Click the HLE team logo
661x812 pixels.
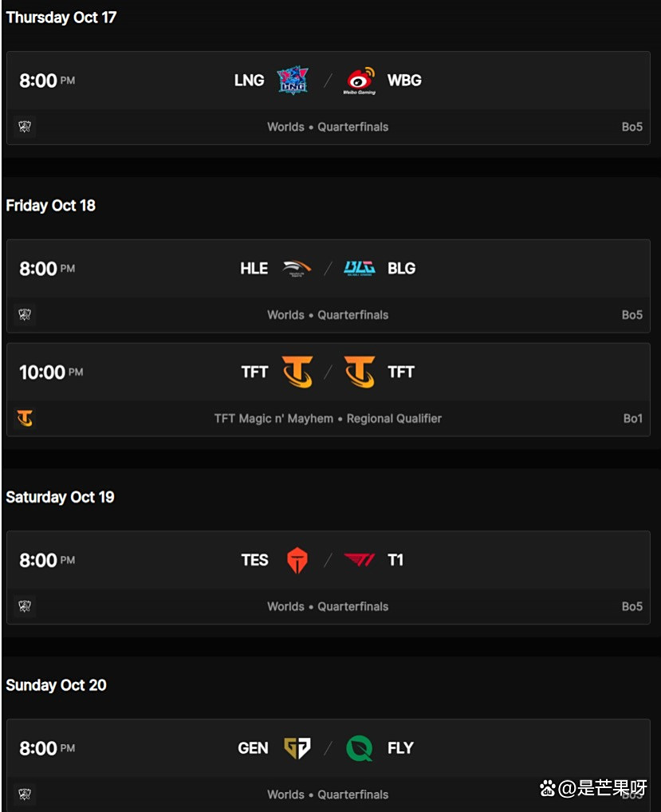pos(297,269)
